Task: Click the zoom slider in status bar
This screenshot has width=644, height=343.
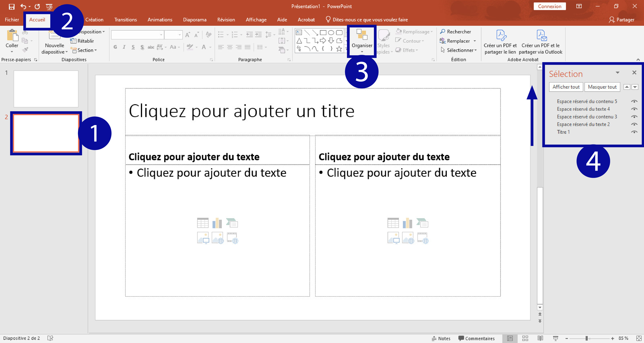Action: pyautogui.click(x=587, y=338)
